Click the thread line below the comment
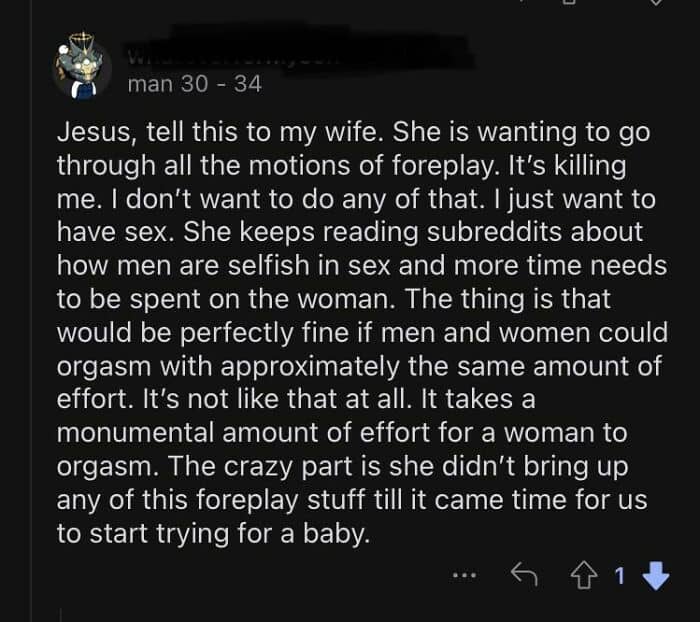Viewport: 700px width, 622px height. click(x=61, y=613)
